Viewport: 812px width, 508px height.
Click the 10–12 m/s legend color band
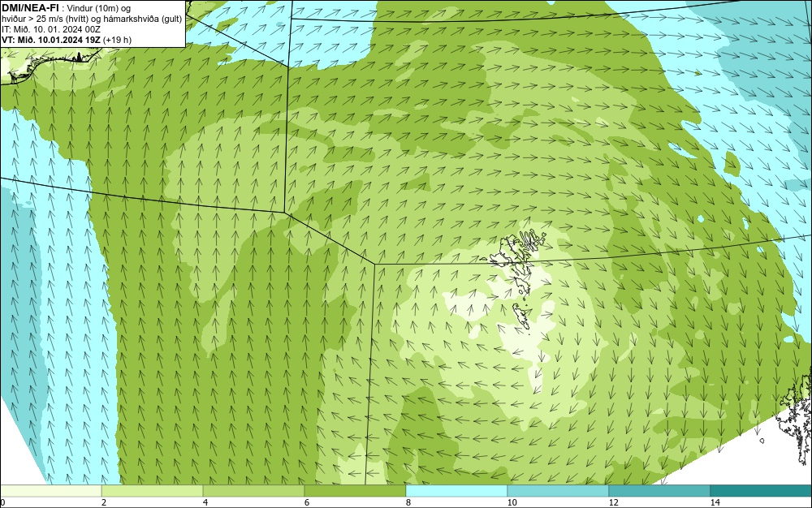tap(559, 491)
